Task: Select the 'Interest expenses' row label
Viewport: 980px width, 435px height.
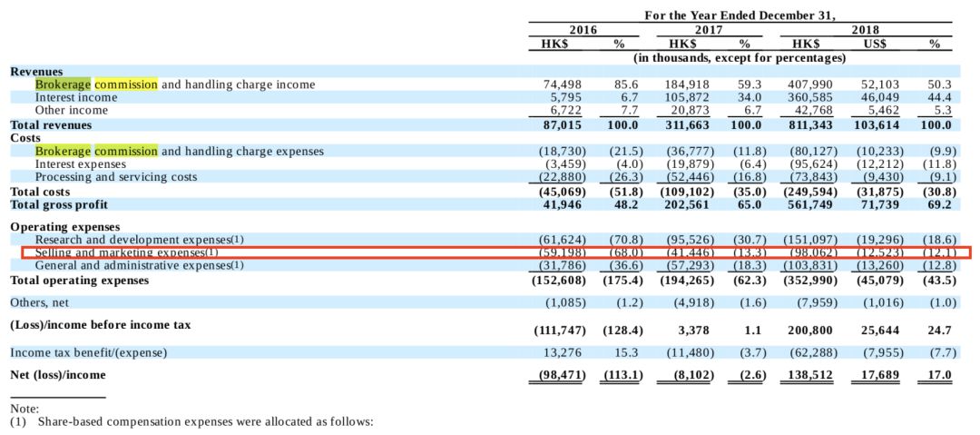Action: (x=81, y=164)
